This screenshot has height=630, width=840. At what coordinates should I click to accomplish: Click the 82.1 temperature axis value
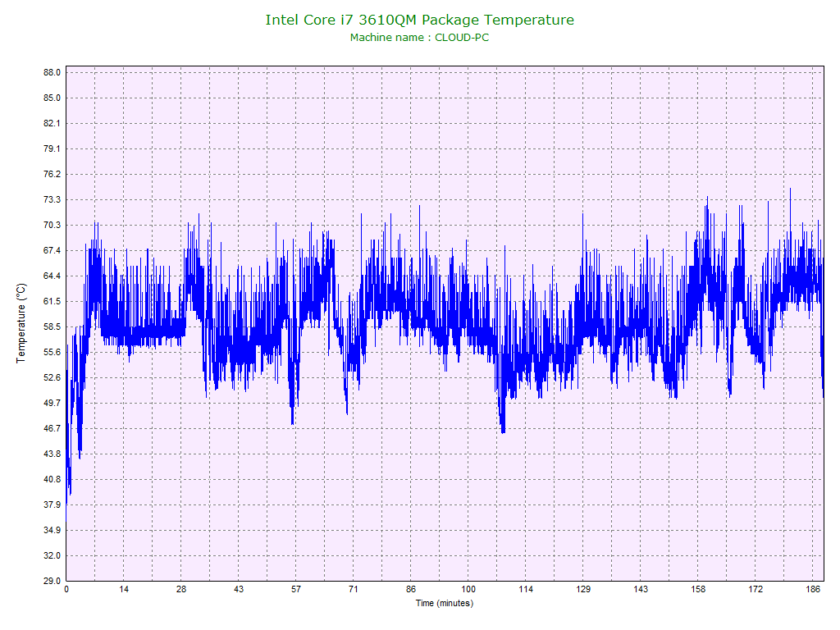point(52,123)
